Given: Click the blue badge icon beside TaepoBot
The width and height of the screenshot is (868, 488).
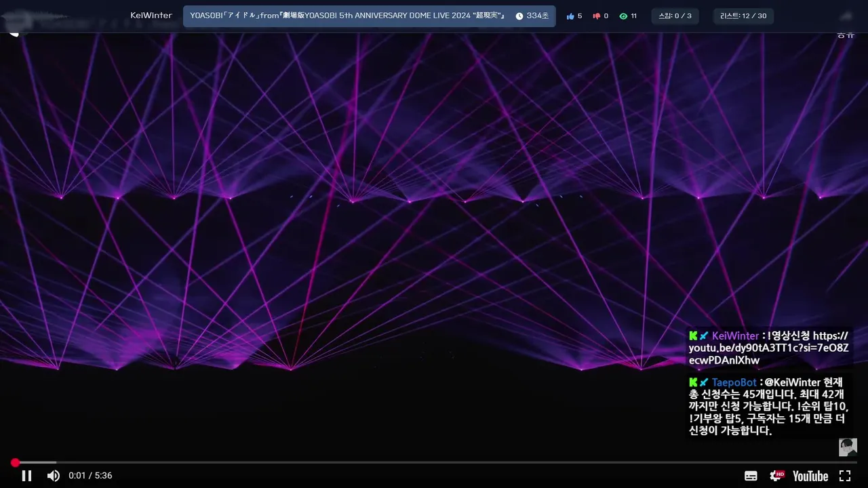Looking at the screenshot, I should (x=704, y=382).
